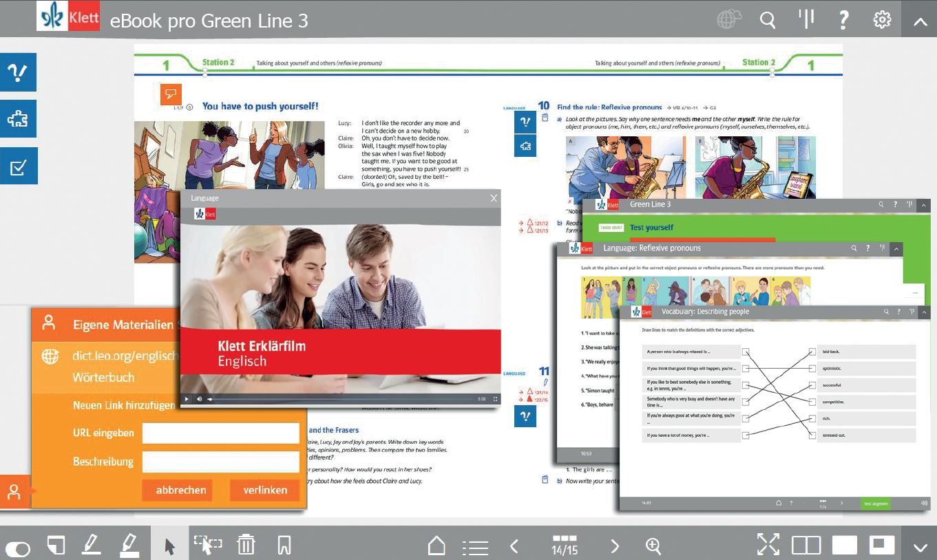Image resolution: width=937 pixels, height=560 pixels.
Task: Open settings gear in the top bar
Action: (x=882, y=20)
